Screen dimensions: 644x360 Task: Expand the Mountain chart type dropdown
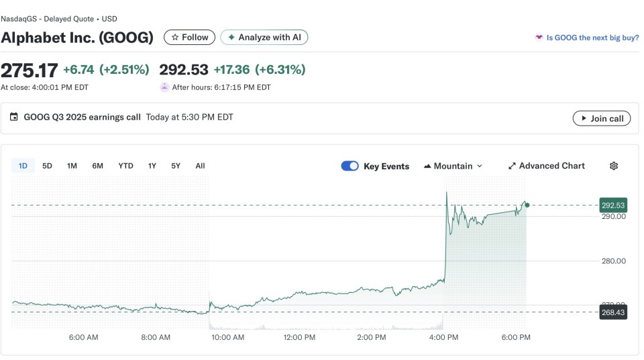tap(453, 166)
